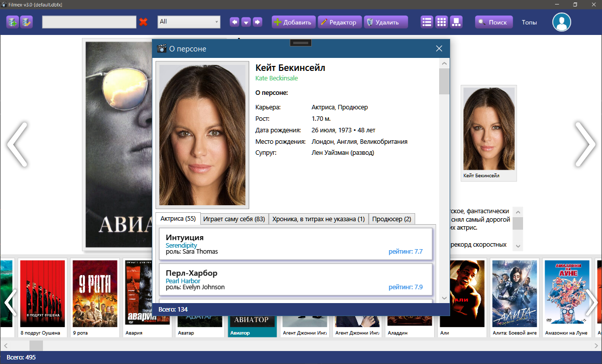Click the first database icon in toolbar

pyautogui.click(x=12, y=22)
